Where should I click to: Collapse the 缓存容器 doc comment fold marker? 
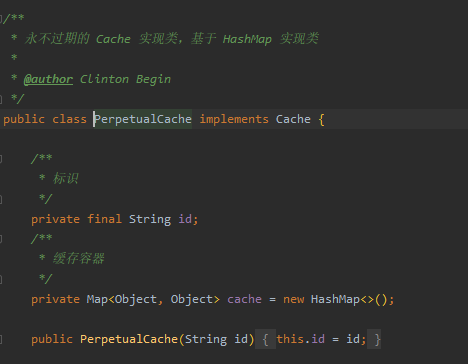(x=1, y=239)
